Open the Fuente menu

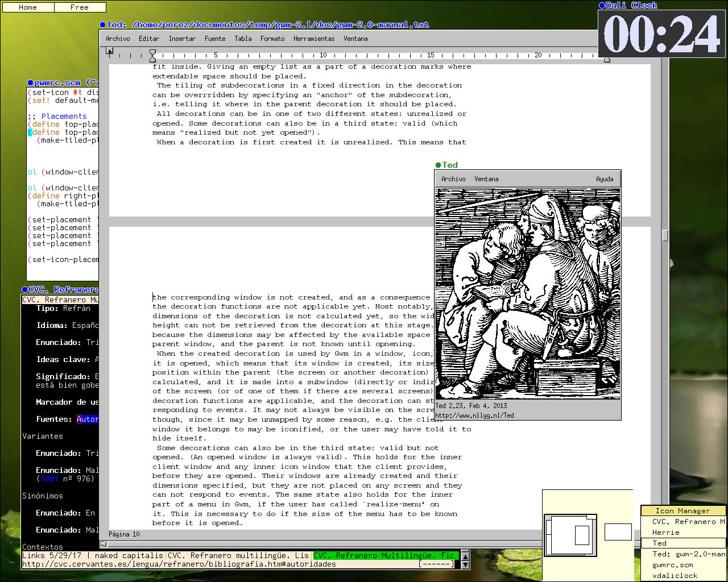(215, 39)
